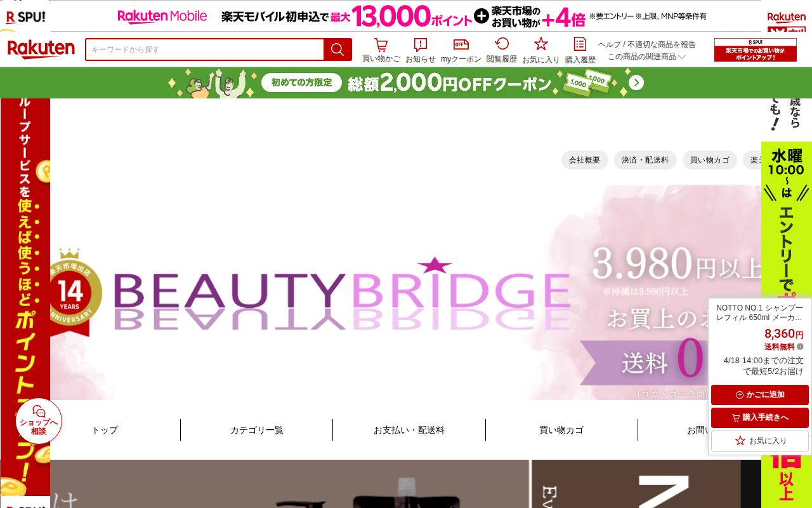
Task: Proceed with 購入手続きへ button
Action: coord(760,418)
